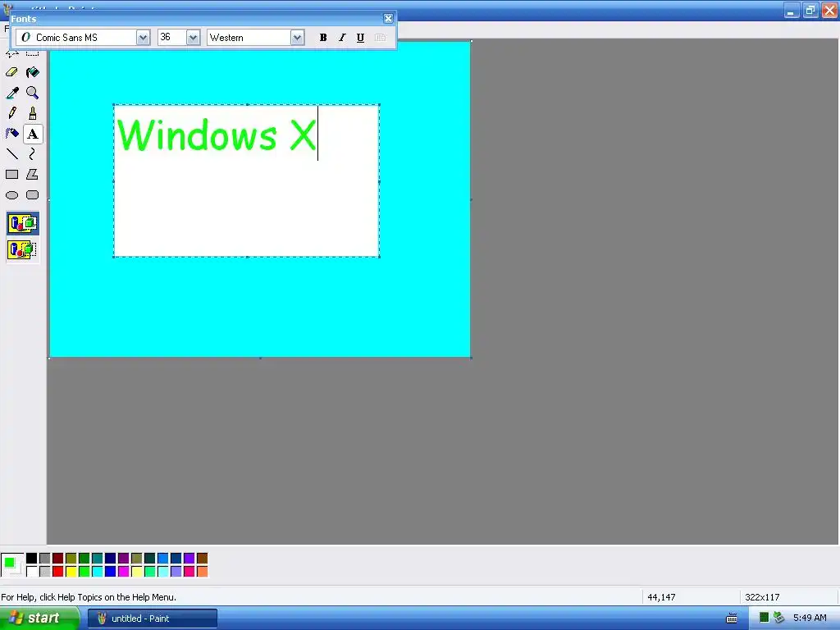Image resolution: width=840 pixels, height=630 pixels.
Task: Select the Rectangle shape tool
Action: click(x=11, y=174)
